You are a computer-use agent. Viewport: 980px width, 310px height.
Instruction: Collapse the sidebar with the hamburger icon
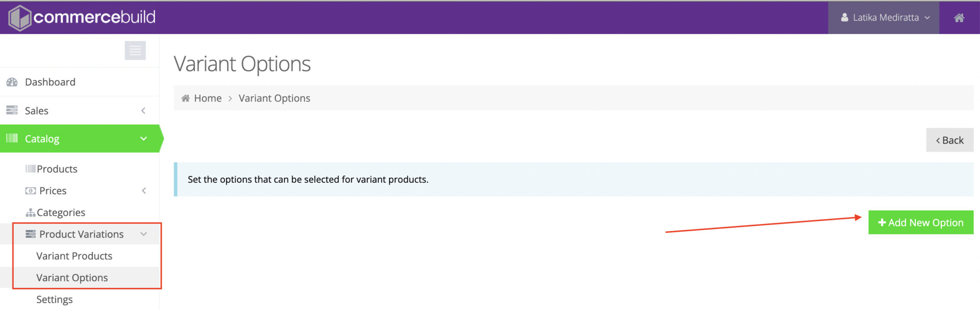(x=135, y=50)
